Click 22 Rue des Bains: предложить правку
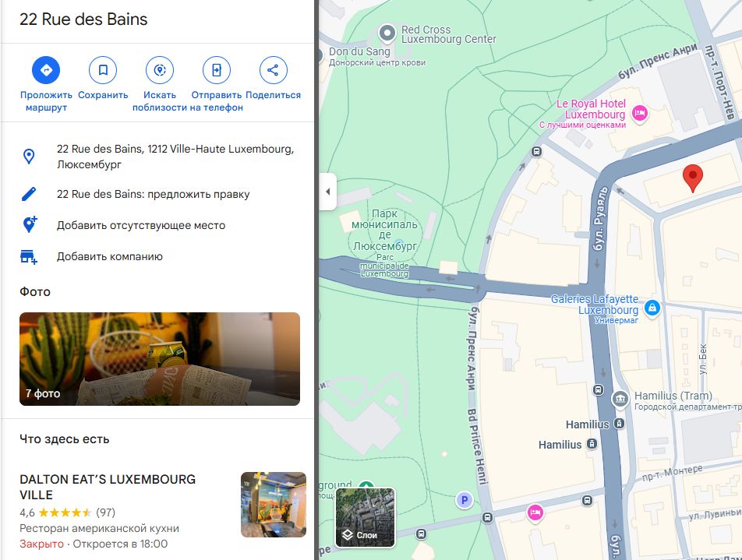This screenshot has height=560, width=742. [154, 194]
